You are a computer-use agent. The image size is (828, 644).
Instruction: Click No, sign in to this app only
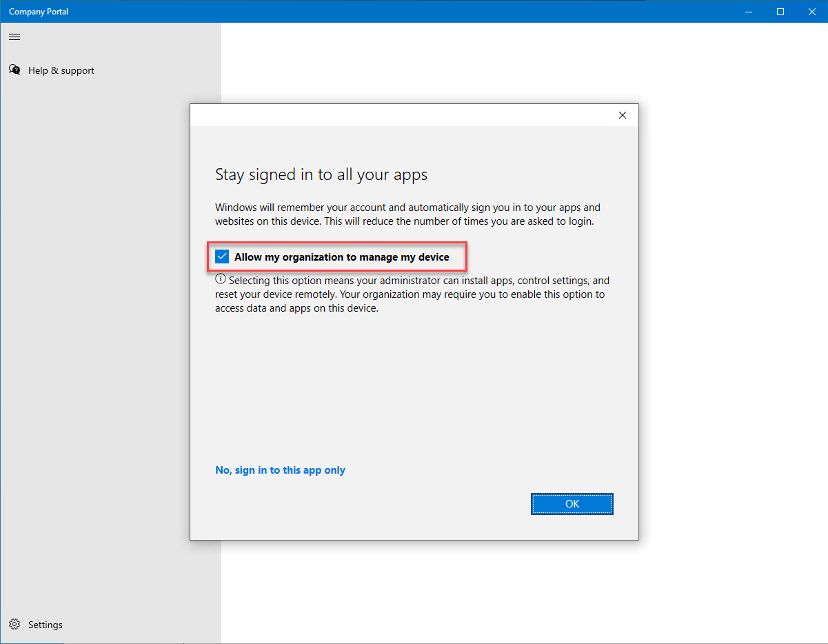coord(280,470)
